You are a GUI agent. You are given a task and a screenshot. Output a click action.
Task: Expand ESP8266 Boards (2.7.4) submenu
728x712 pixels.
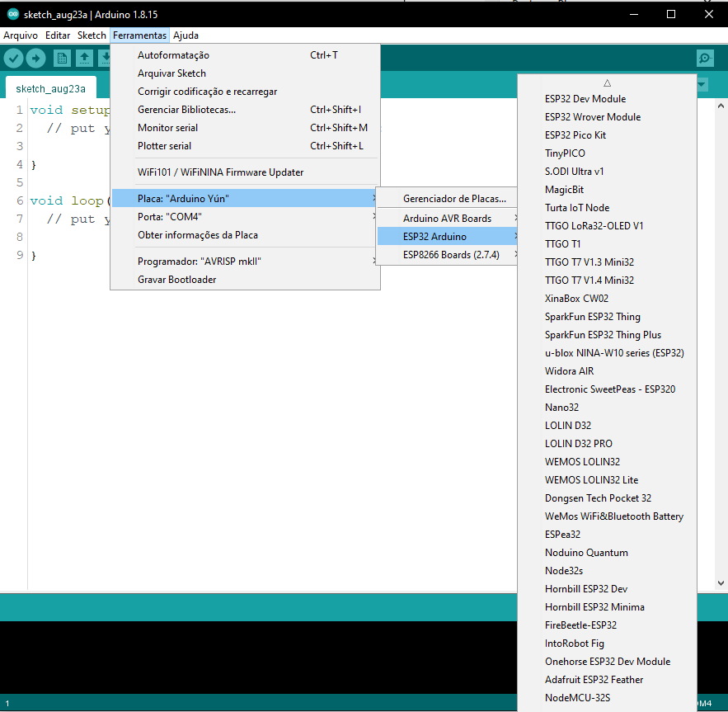(448, 255)
